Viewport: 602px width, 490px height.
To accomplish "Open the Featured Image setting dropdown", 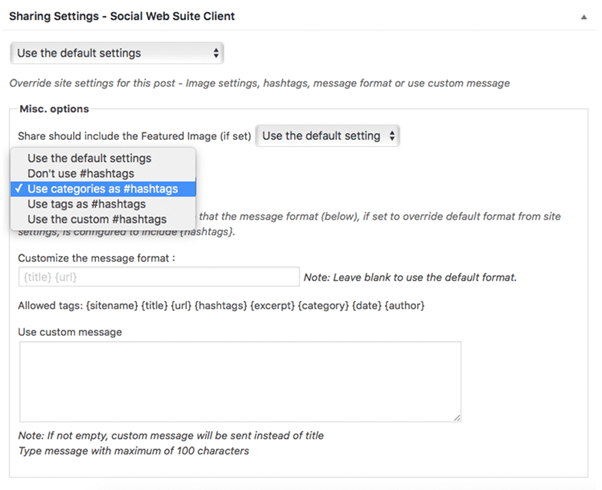I will pyautogui.click(x=329, y=135).
